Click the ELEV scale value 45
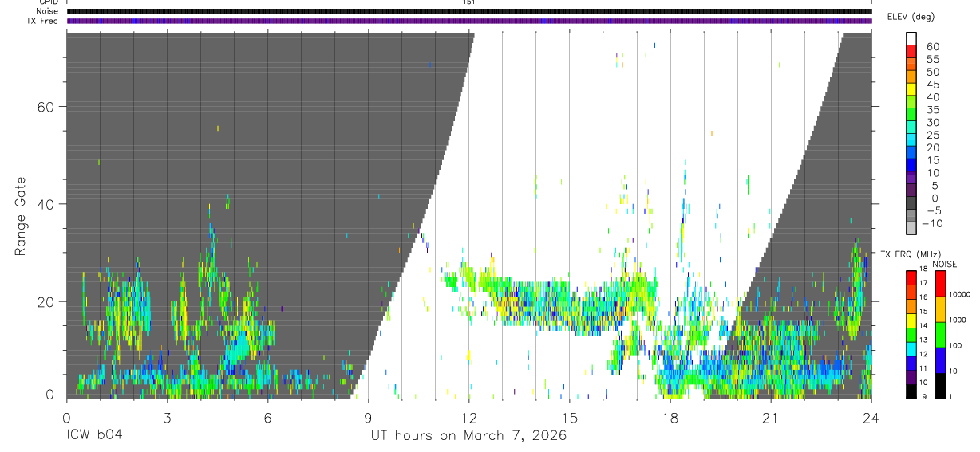 pos(932,85)
